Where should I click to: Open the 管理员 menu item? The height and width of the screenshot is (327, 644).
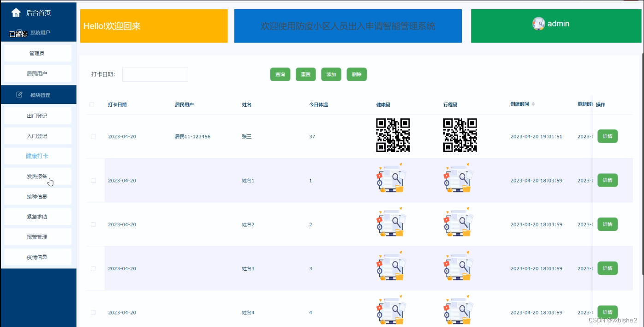click(37, 53)
